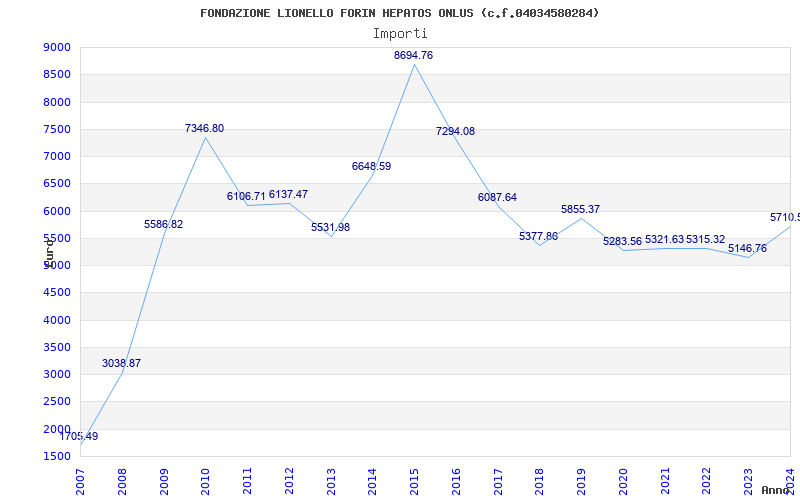Click the Anno x-axis title
The width and height of the screenshot is (800, 500).
(777, 490)
